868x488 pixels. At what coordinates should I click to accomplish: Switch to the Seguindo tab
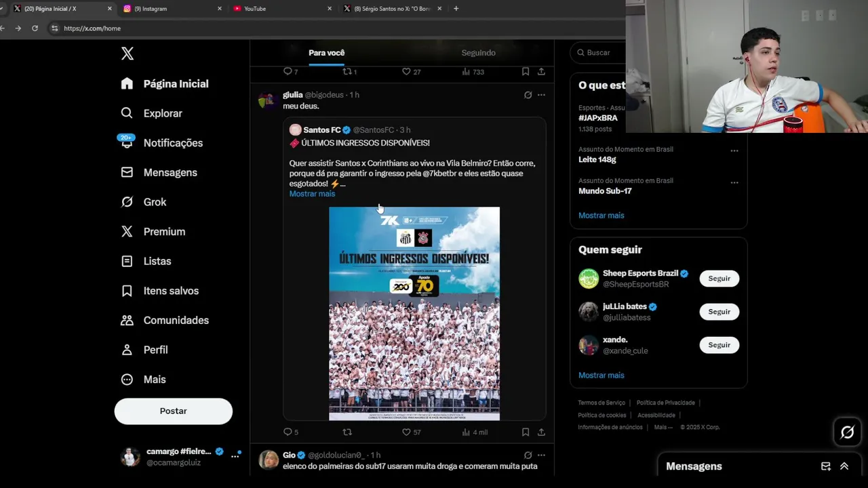478,53
